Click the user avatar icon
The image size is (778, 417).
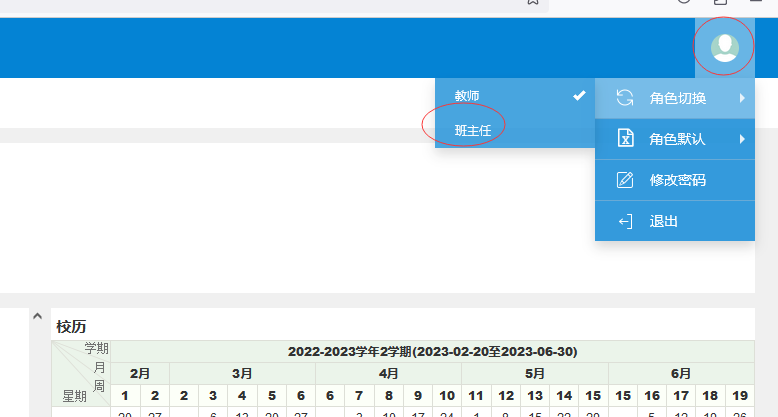(x=724, y=46)
